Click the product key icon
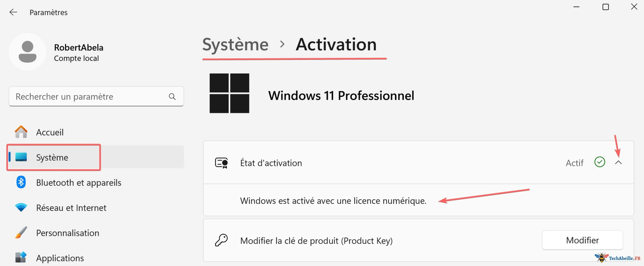Screen dimensions: 644x266 click(x=221, y=240)
